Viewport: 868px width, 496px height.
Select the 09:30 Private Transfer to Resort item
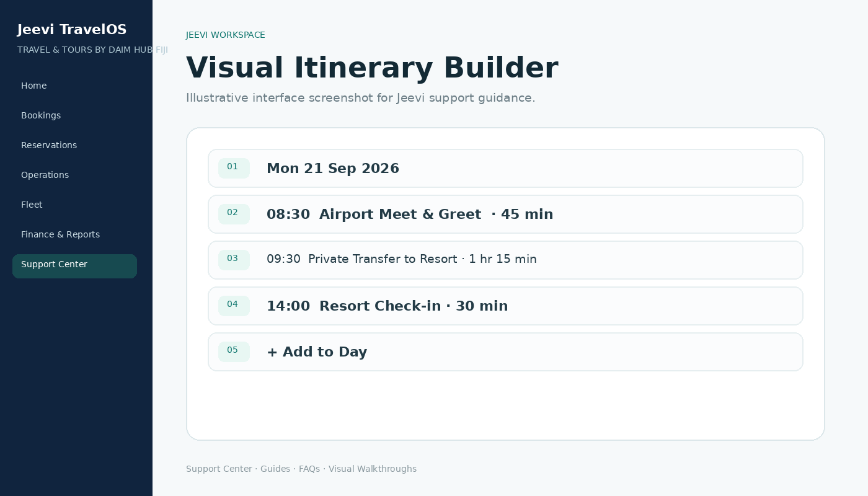505,260
